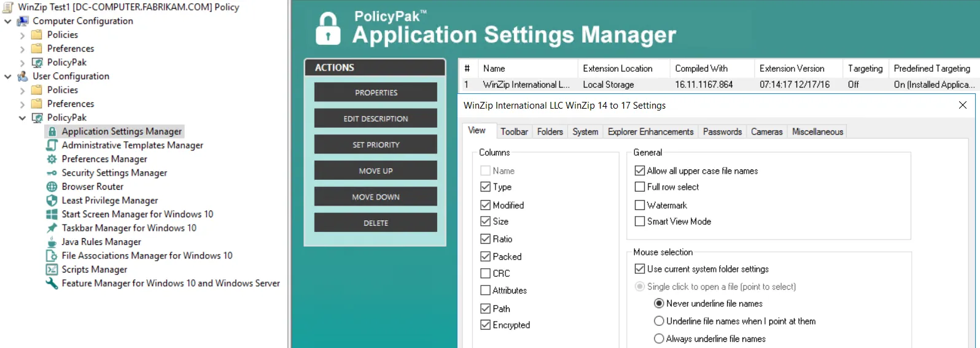Click Policies folder icon under User Configuration
This screenshot has width=980, height=348.
pos(37,90)
